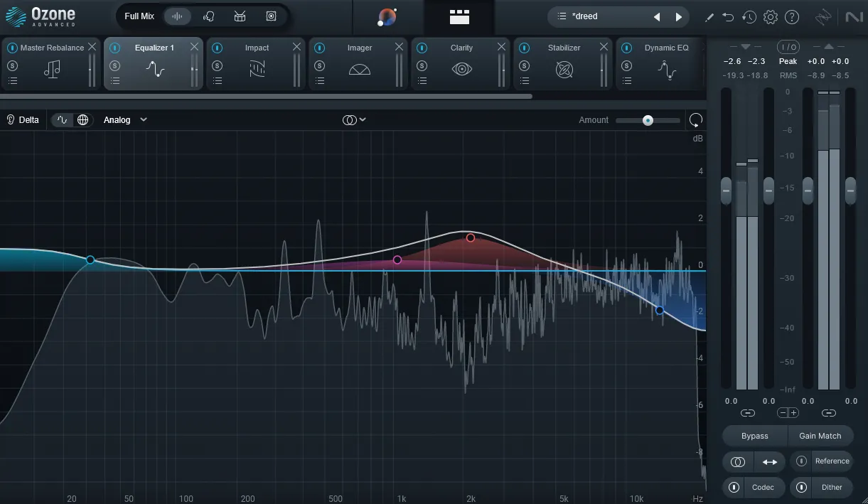Remove the Impact module
This screenshot has width=868, height=504.
click(x=297, y=47)
